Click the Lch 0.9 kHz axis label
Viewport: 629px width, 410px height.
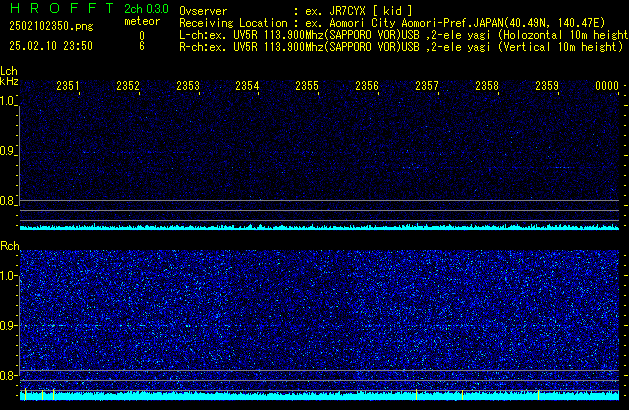pos(7,151)
